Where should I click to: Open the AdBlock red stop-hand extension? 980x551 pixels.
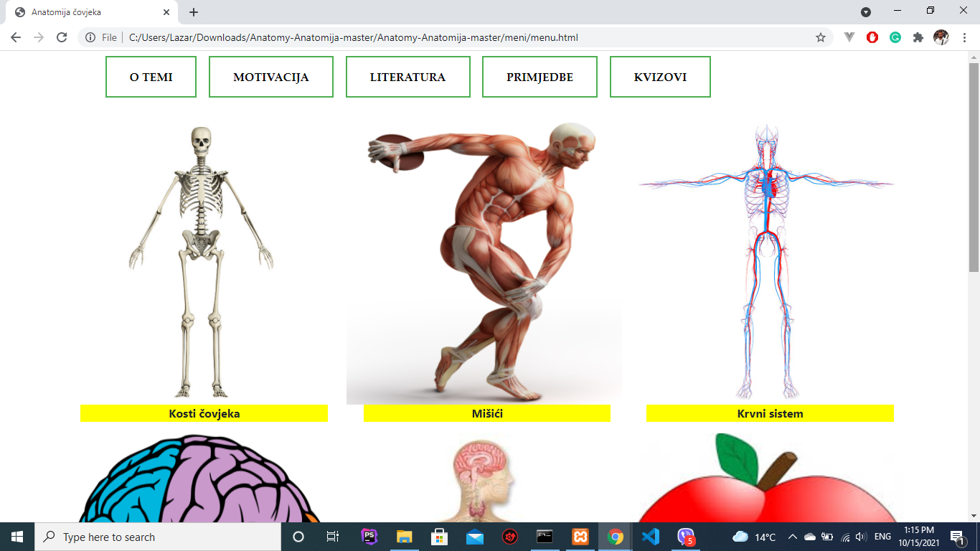pyautogui.click(x=872, y=37)
